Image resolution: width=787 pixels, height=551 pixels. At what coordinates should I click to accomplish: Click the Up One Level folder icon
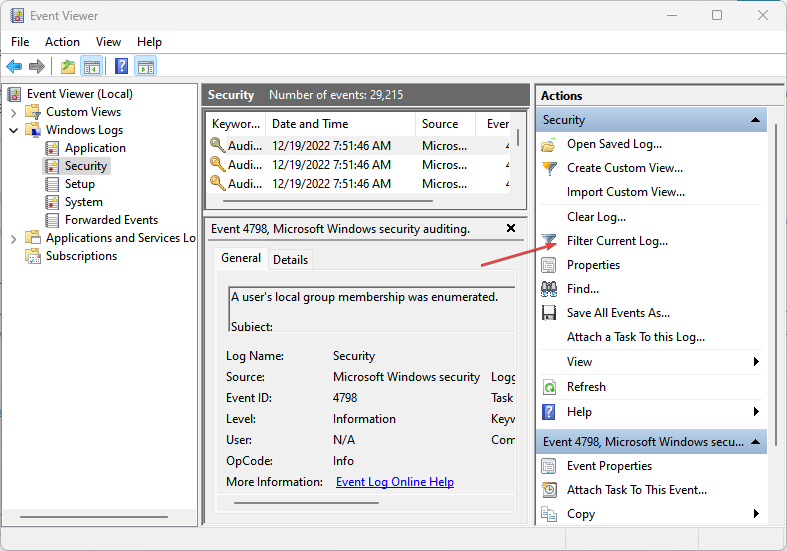point(67,67)
